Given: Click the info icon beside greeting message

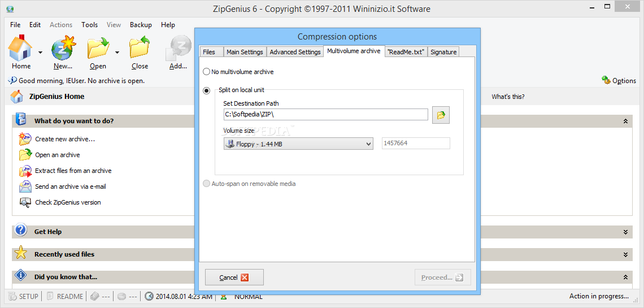Looking at the screenshot, I should click(13, 80).
